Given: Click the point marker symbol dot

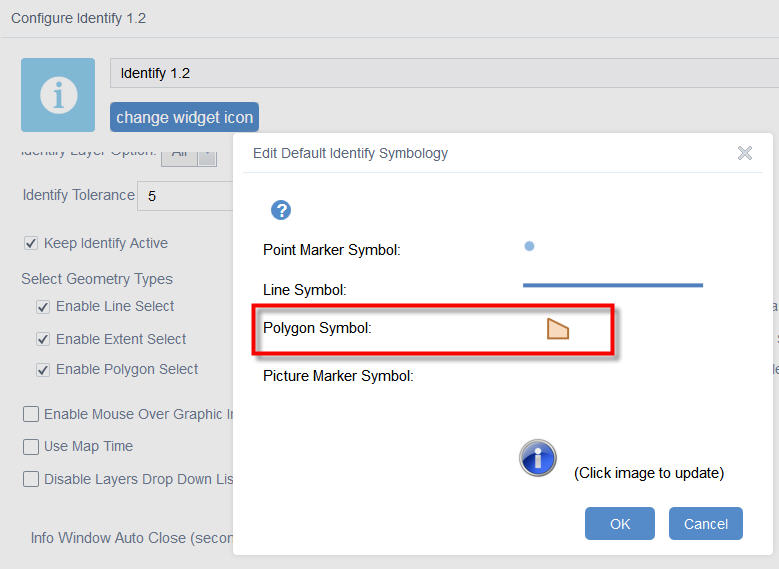Looking at the screenshot, I should (x=529, y=246).
